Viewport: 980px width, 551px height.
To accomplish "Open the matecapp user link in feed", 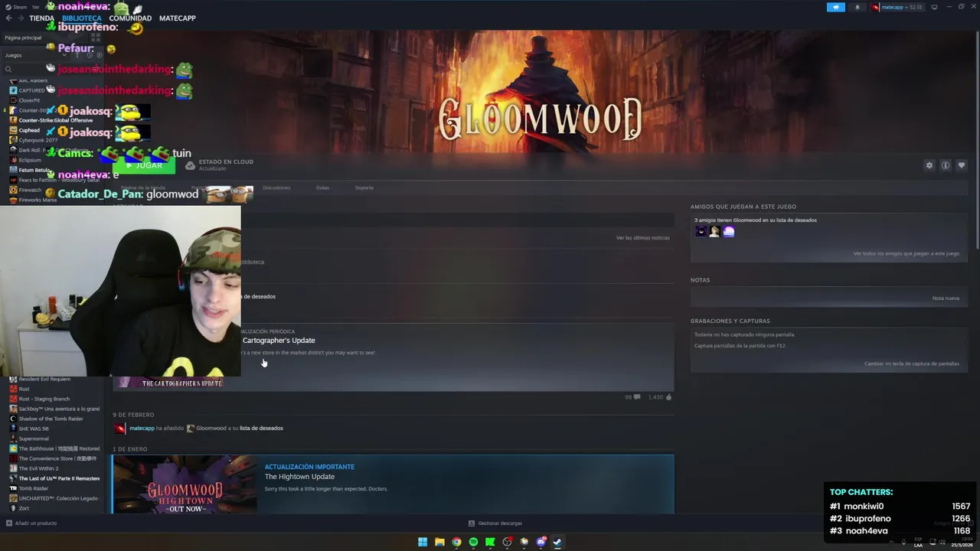I will 142,429.
